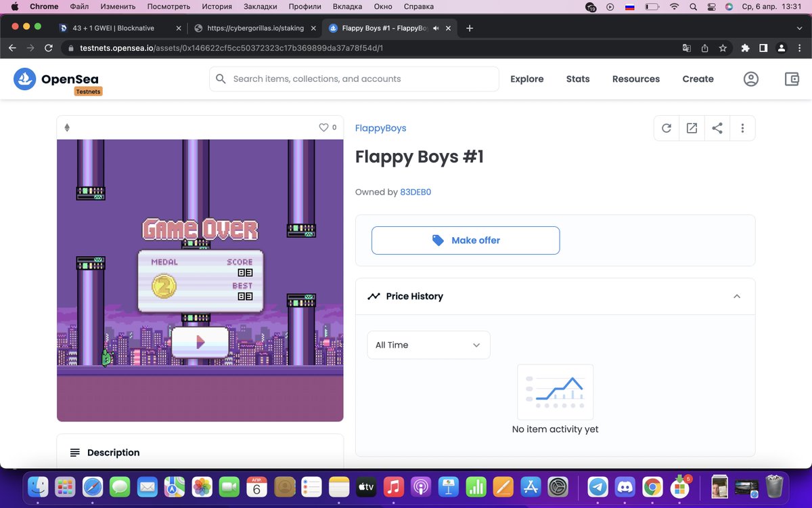Viewport: 812px width, 508px height.
Task: Open the Explore menu
Action: tap(527, 79)
